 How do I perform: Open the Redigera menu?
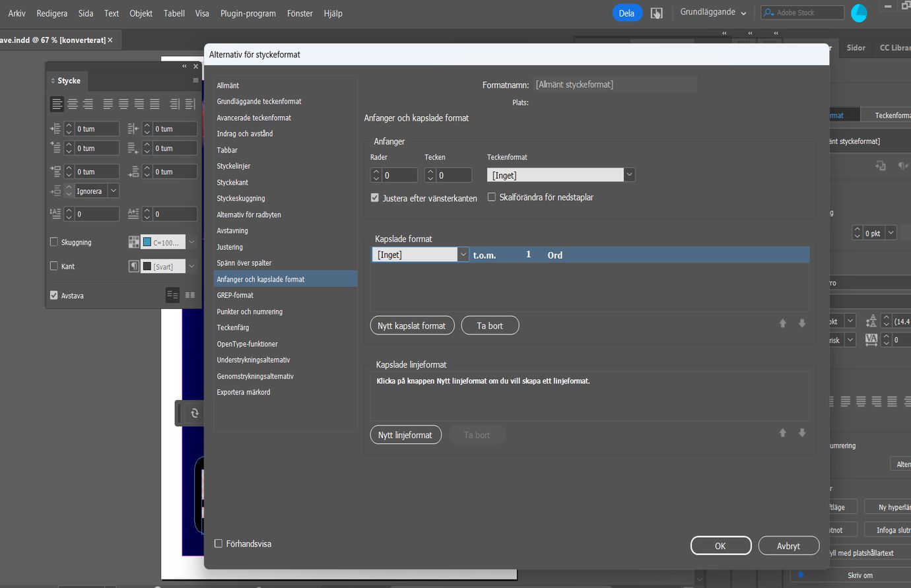[x=52, y=13]
